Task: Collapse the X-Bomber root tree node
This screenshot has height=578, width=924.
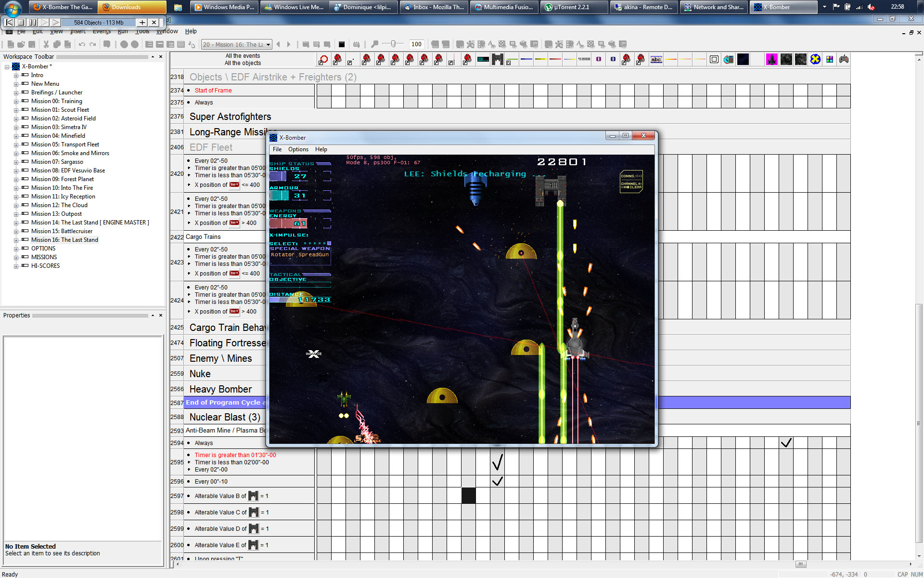Action: click(7, 67)
